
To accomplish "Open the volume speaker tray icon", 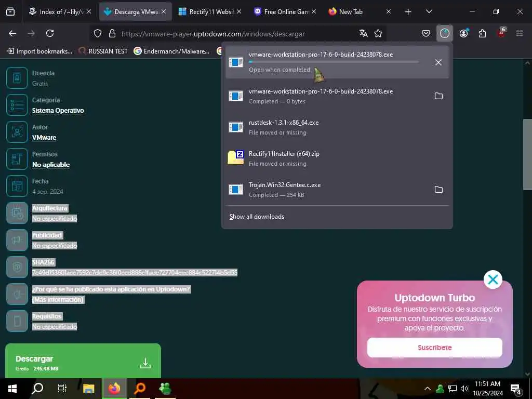I will coord(464,389).
